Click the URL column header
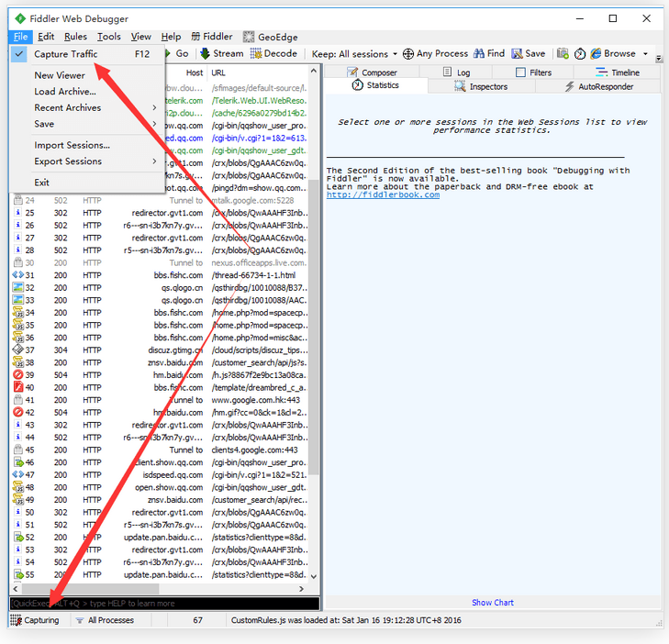The height and width of the screenshot is (644, 669). (x=218, y=72)
